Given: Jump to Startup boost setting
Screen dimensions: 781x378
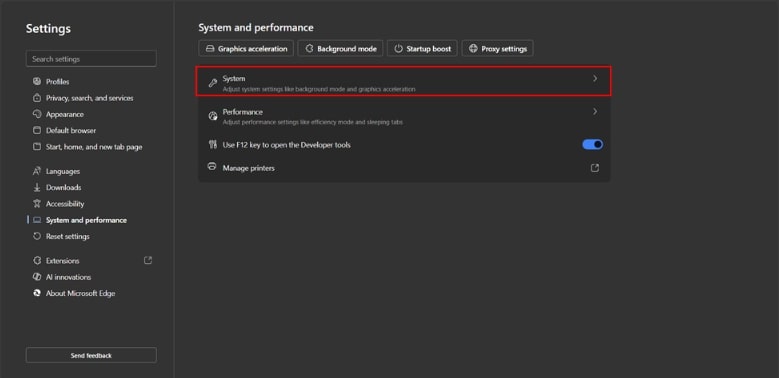Looking at the screenshot, I should [x=422, y=48].
